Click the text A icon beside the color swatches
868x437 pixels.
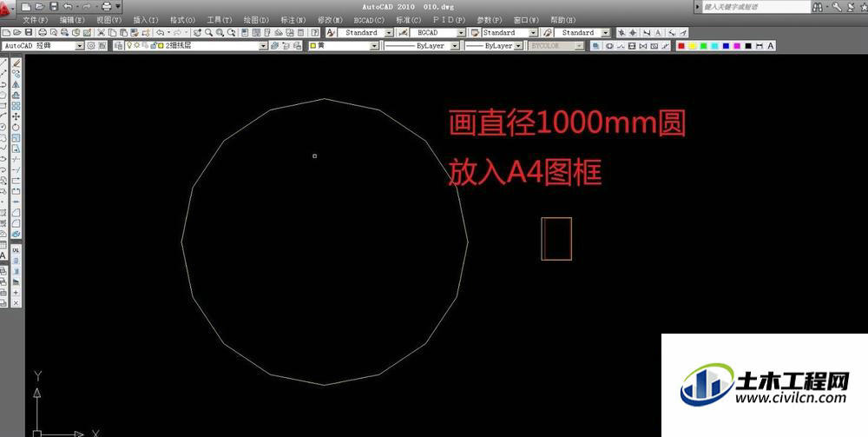771,46
